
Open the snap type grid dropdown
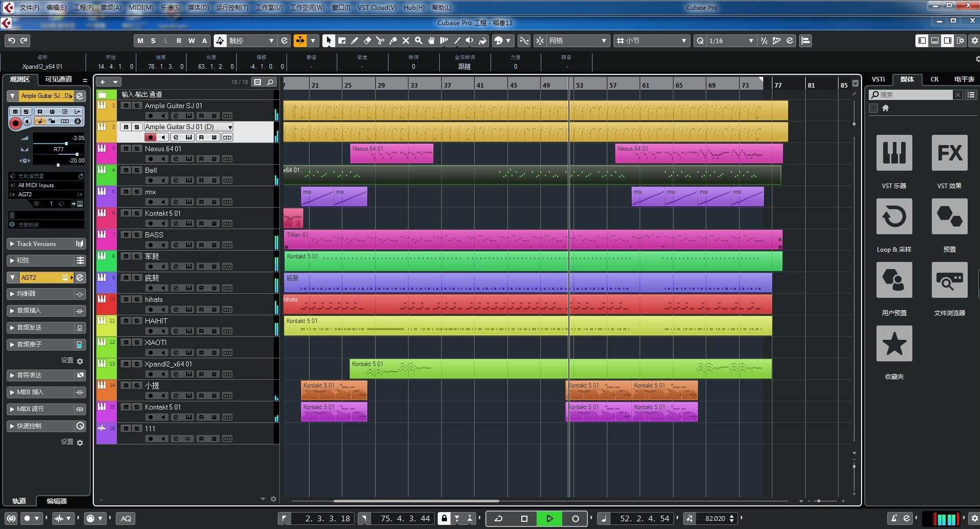tap(578, 40)
